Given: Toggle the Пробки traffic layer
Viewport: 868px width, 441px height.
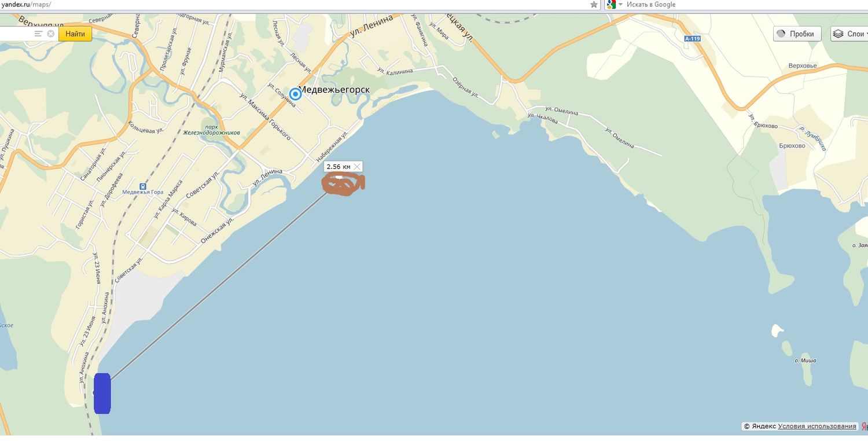Looking at the screenshot, I should tap(797, 34).
